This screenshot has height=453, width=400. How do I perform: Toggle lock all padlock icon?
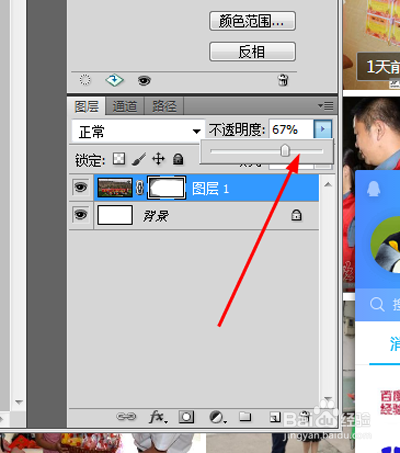click(178, 159)
